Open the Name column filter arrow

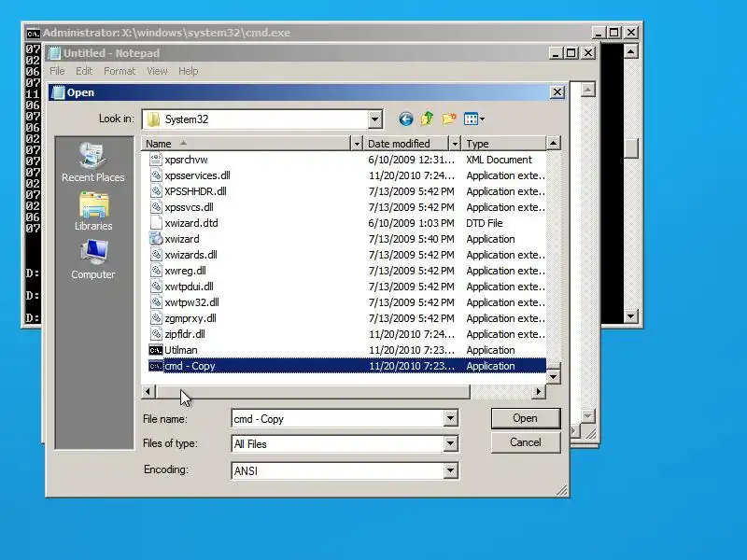pyautogui.click(x=357, y=144)
